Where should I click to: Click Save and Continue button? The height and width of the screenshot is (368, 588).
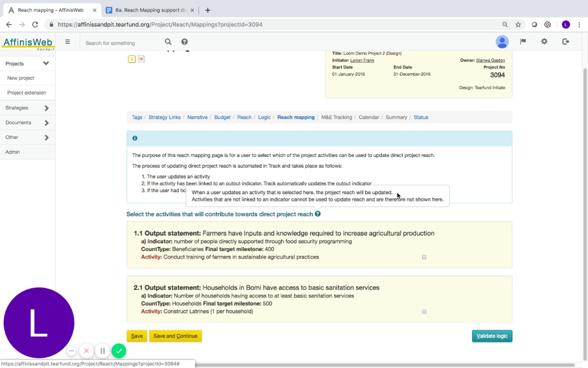[x=175, y=336]
